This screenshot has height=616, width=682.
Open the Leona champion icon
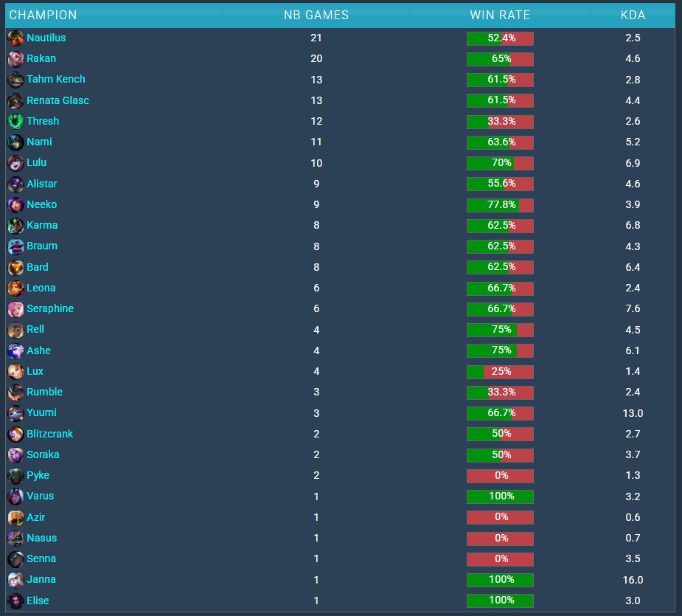click(15, 288)
